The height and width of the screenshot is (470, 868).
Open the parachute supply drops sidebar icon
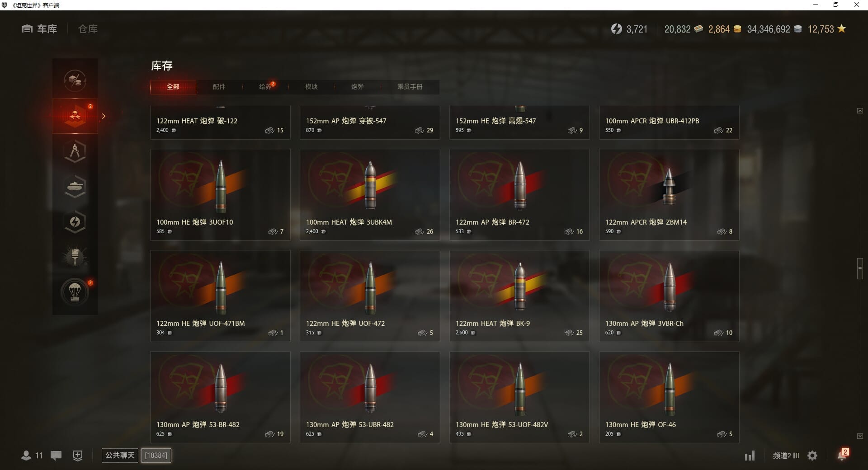point(75,292)
